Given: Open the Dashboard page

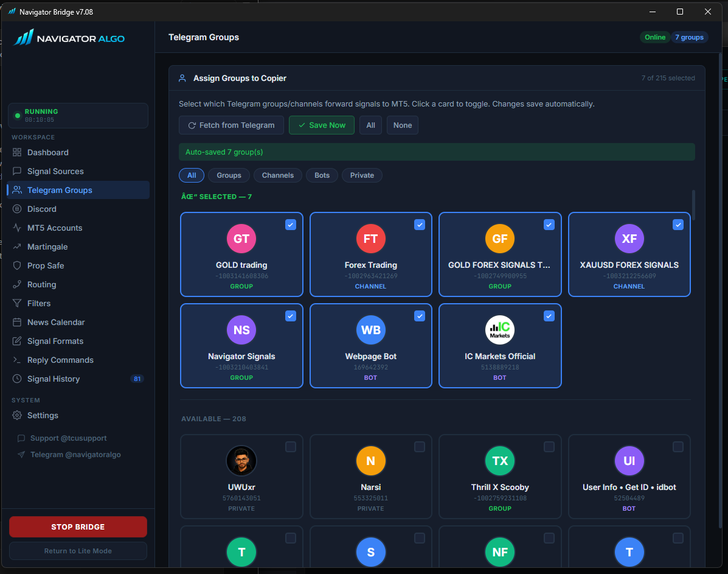Looking at the screenshot, I should pos(78,152).
